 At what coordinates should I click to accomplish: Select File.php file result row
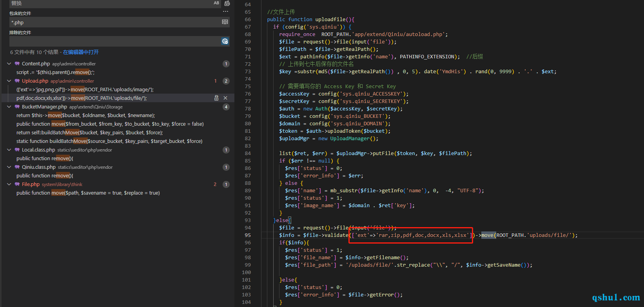click(118, 184)
